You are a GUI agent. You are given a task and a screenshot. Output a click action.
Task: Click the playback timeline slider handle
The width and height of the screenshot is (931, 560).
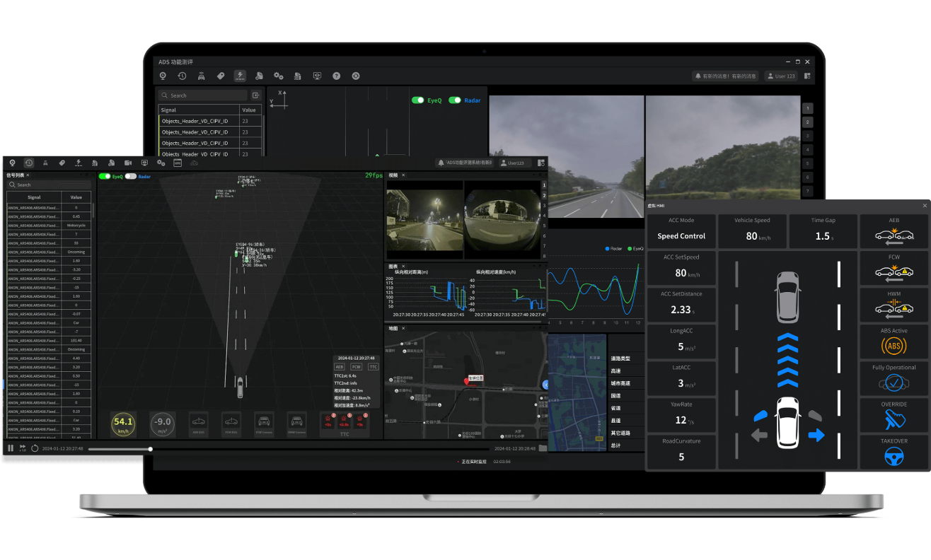point(150,449)
